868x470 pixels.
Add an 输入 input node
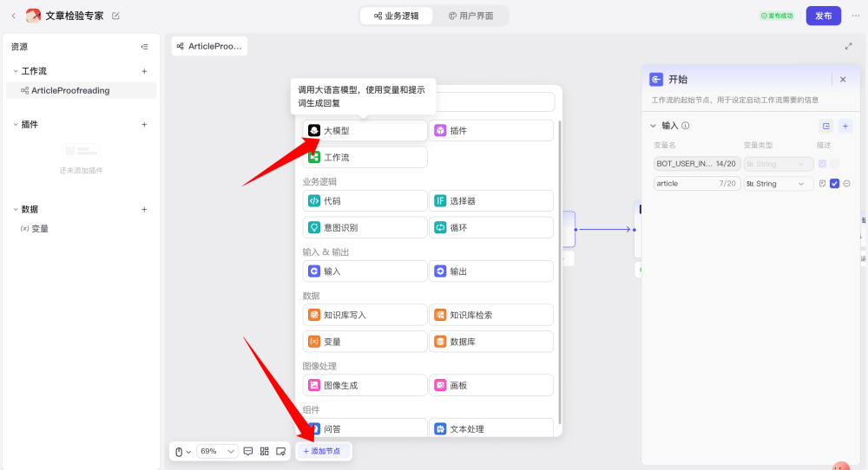(x=365, y=271)
